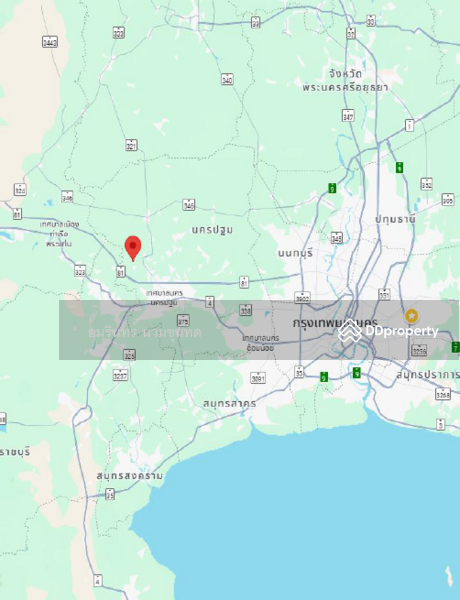
Task: Click the red location pin marker
Action: pos(133,248)
